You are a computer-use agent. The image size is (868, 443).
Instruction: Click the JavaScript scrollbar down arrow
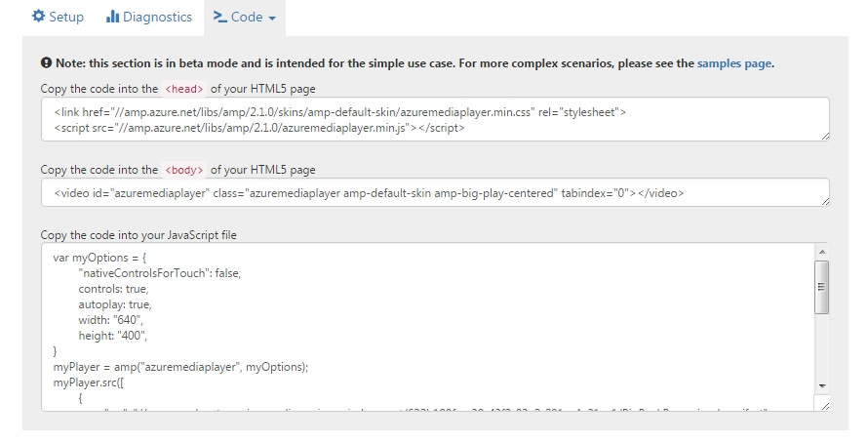pos(822,386)
